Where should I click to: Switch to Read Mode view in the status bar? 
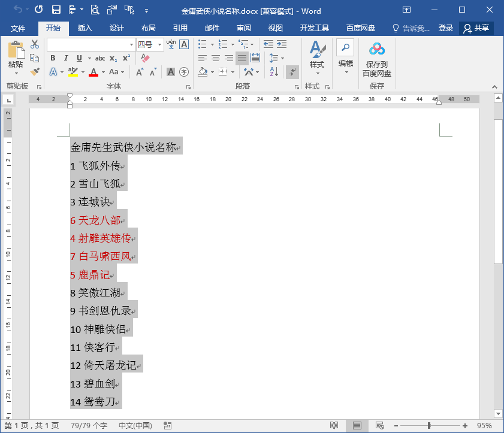(x=334, y=426)
